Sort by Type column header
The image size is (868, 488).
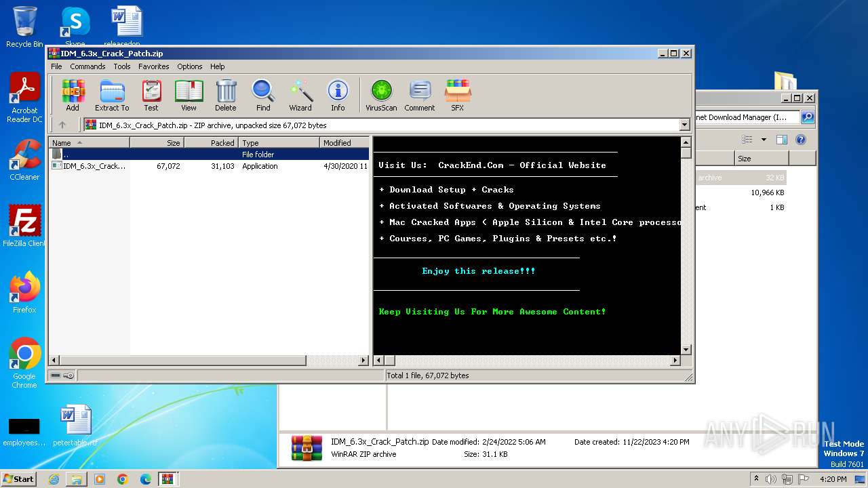(279, 142)
